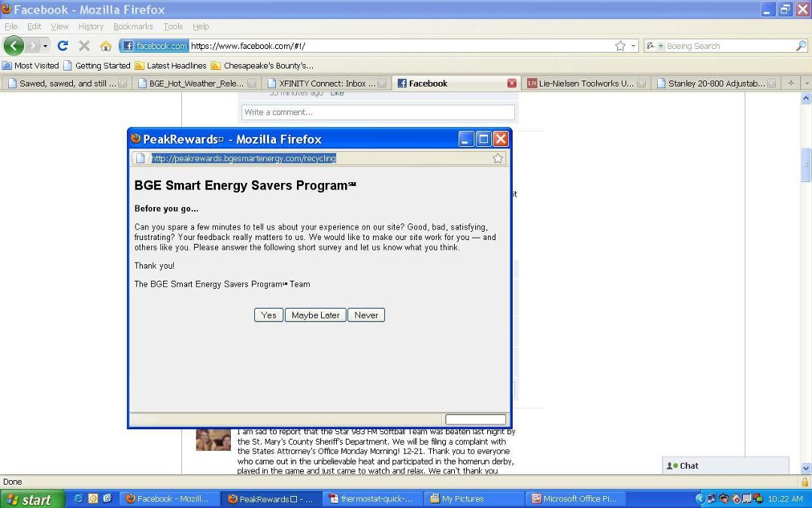Click the scrollbar up arrow

[x=806, y=98]
